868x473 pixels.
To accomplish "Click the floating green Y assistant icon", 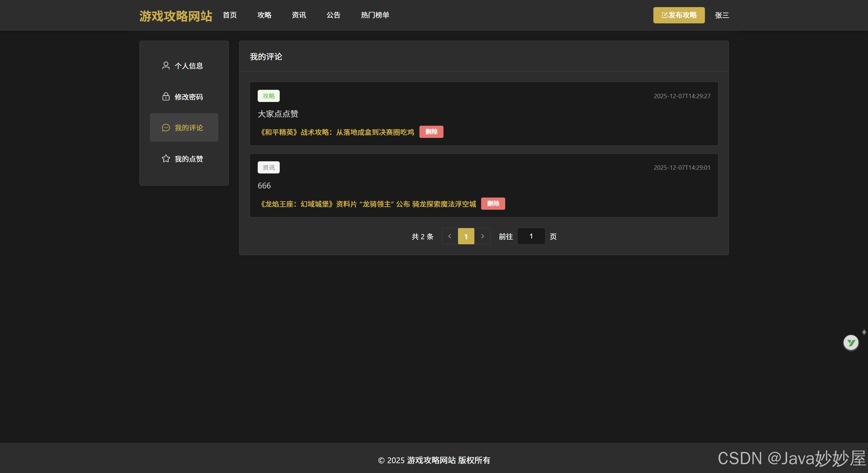I will tap(851, 343).
